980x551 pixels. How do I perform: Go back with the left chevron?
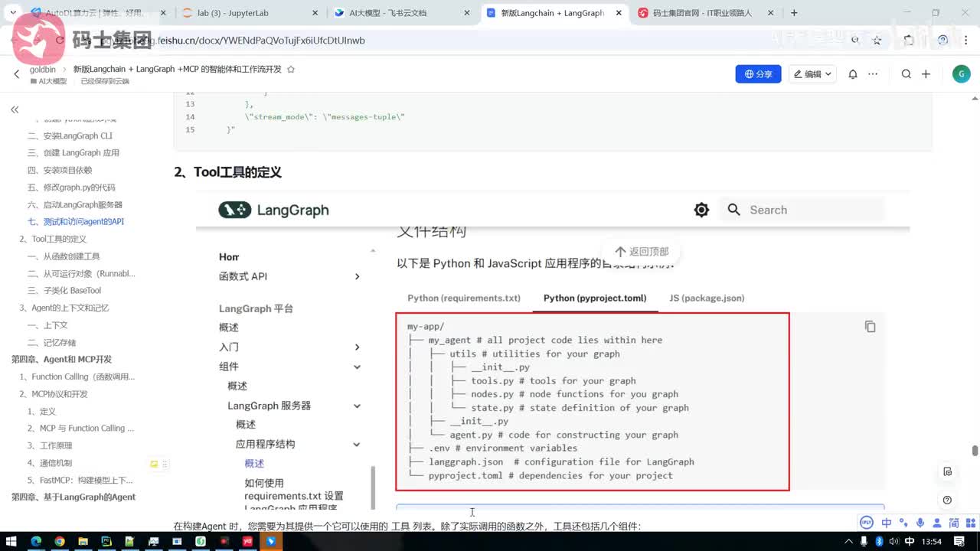pos(17,74)
